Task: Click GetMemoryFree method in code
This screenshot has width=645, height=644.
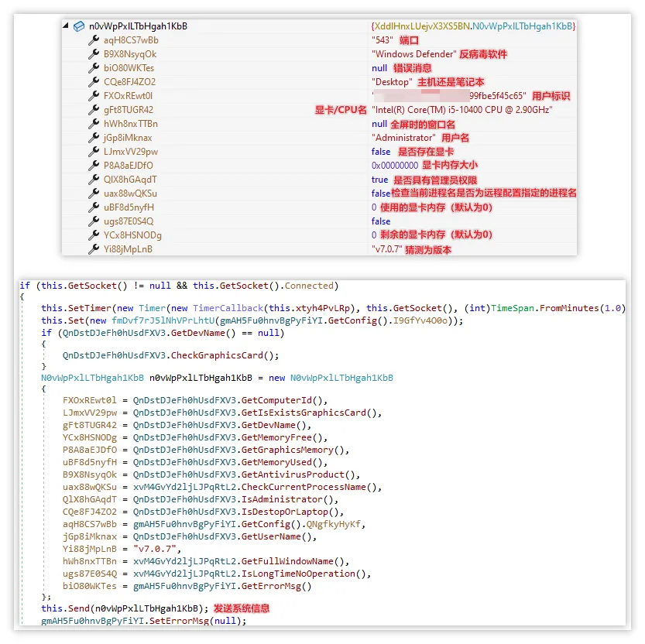Action: point(276,437)
